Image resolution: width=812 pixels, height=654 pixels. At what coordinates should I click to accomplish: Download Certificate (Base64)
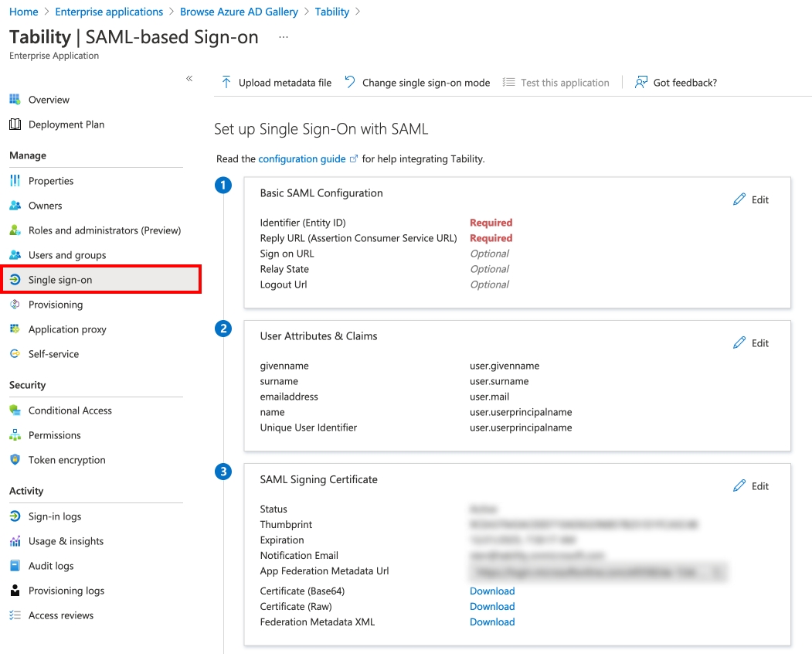[492, 591]
